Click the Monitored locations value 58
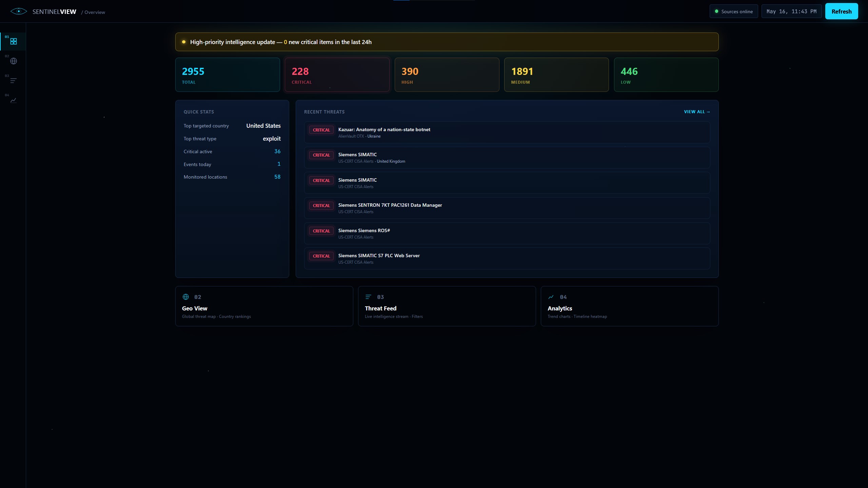 pos(277,177)
